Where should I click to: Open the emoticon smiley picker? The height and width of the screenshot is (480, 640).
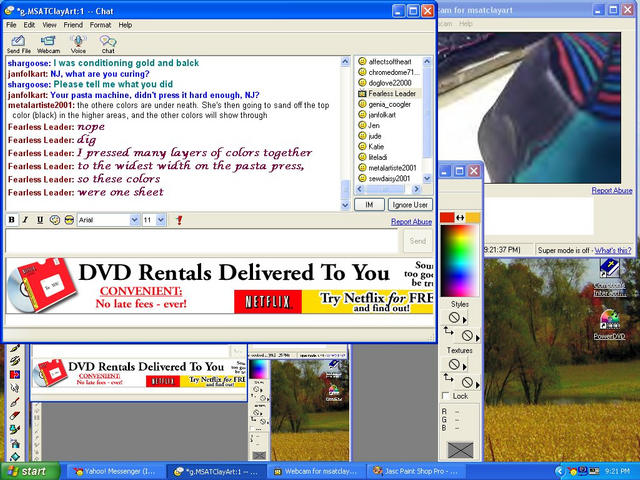point(55,220)
